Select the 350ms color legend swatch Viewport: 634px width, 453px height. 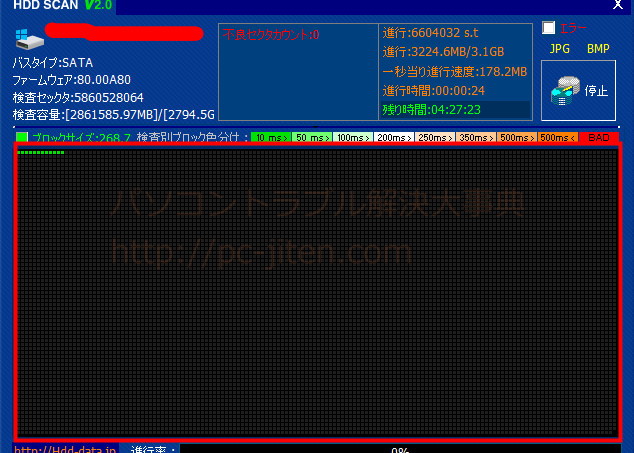(474, 137)
